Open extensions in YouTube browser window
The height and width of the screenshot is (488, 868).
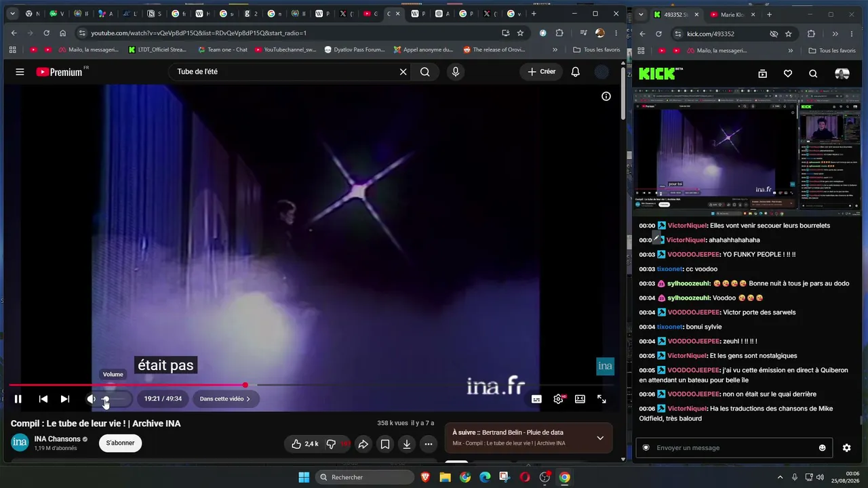559,33
